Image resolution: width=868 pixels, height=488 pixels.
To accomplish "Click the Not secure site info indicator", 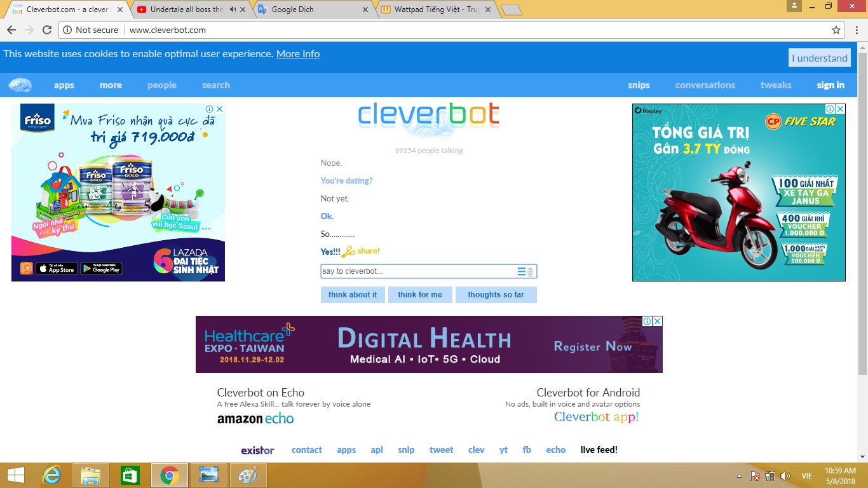I will (x=91, y=30).
